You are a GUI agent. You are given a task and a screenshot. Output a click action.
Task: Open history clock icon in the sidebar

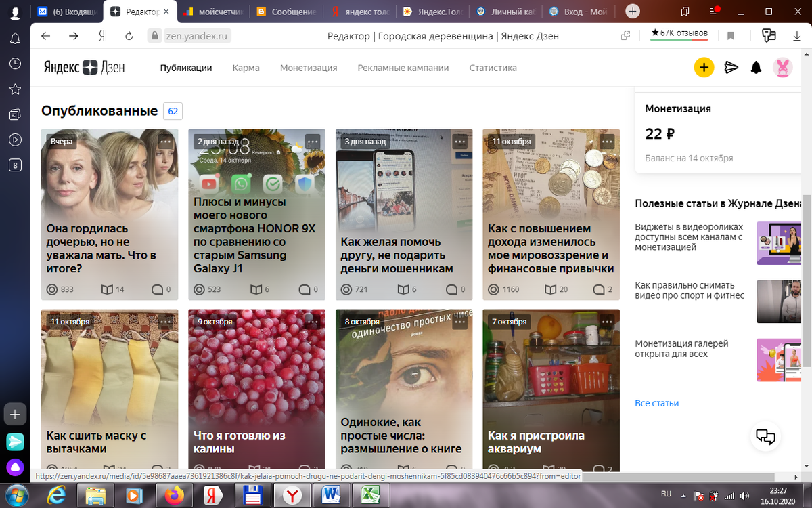tap(15, 64)
